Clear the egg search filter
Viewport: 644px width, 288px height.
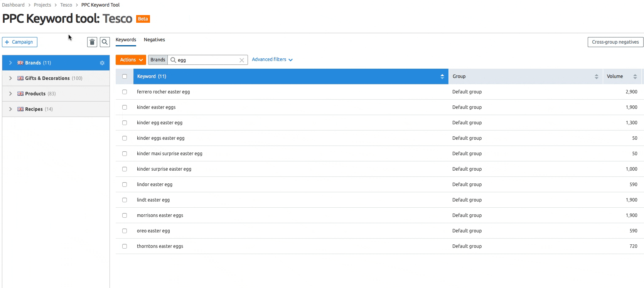point(242,60)
